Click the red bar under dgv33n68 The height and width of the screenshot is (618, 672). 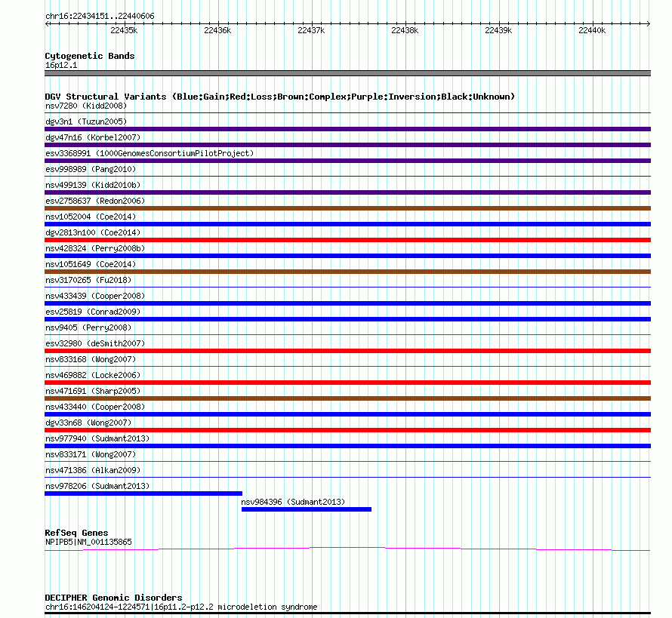pos(347,430)
